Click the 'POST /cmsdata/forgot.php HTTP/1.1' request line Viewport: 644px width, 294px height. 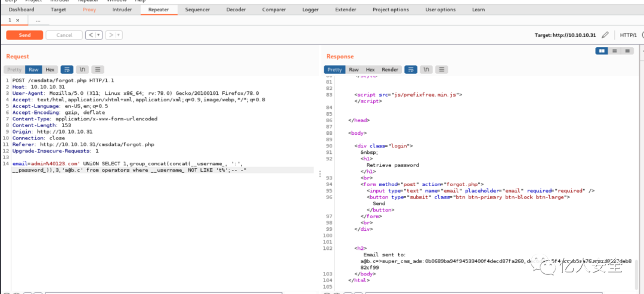[63, 81]
